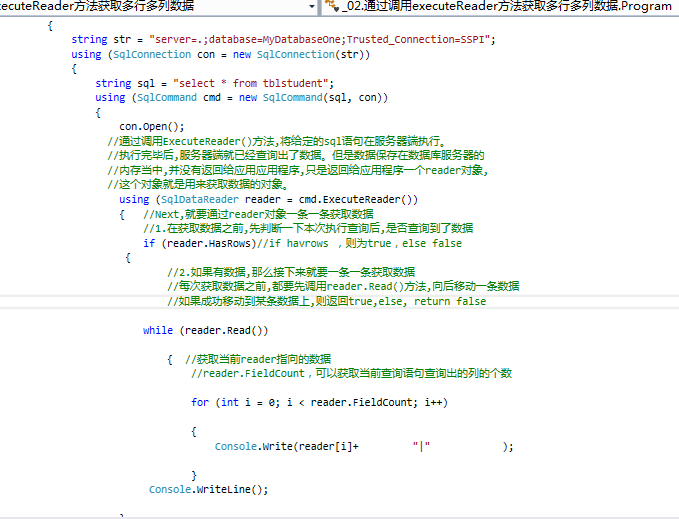Screen dimensions: 679x519
Task: Click new SqlConnection(str) expression
Action: [x=298, y=55]
